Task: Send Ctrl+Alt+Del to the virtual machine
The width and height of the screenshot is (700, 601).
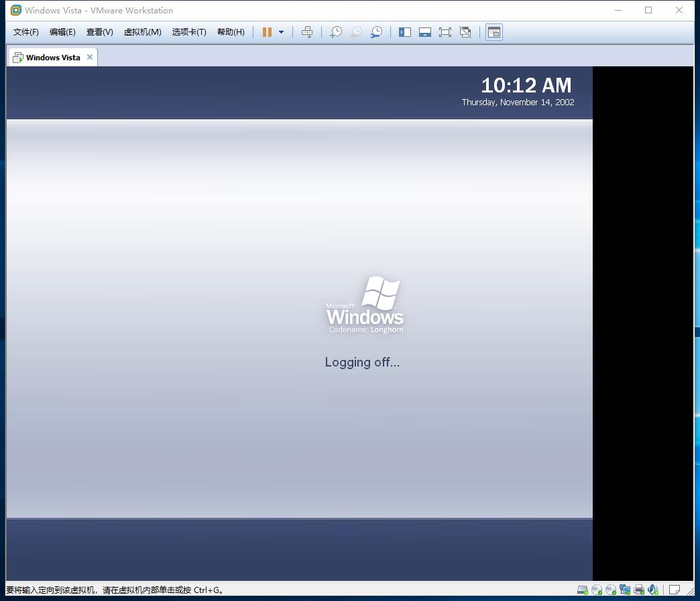Action: tap(307, 32)
